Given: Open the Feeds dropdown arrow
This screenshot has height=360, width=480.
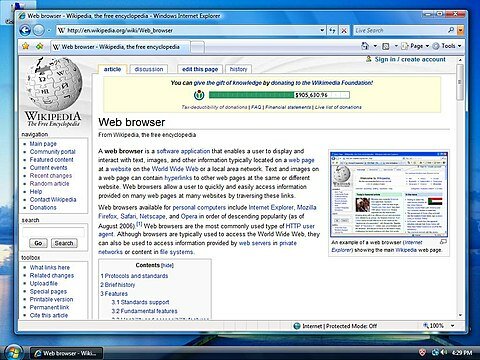Looking at the screenshot, I should coord(396,46).
